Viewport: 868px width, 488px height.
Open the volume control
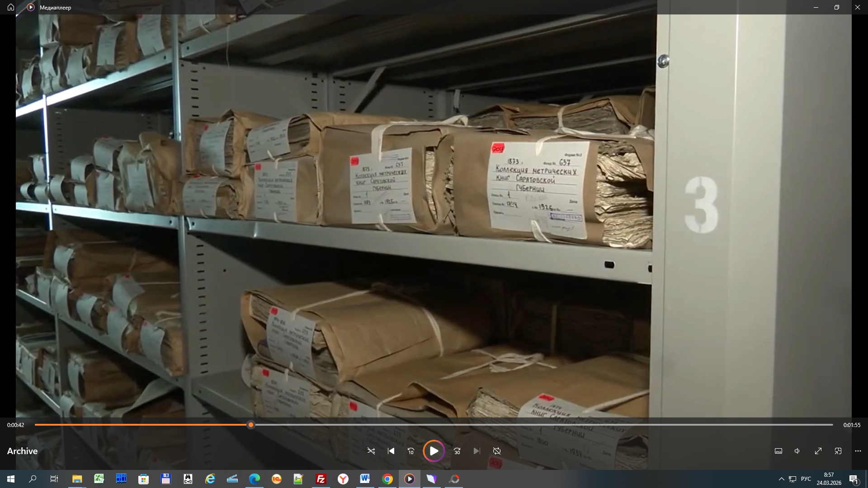point(797,451)
